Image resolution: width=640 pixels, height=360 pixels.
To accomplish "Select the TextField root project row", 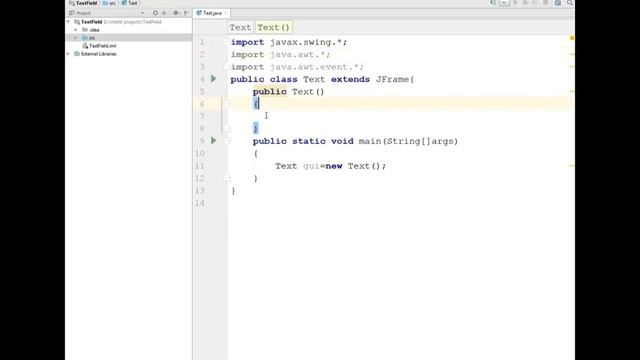I will [129, 22].
